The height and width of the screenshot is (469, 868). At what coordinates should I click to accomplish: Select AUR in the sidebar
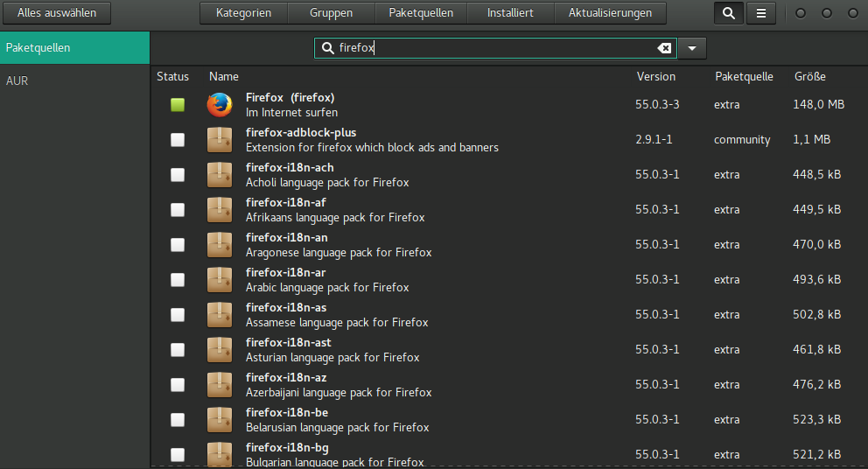point(17,80)
